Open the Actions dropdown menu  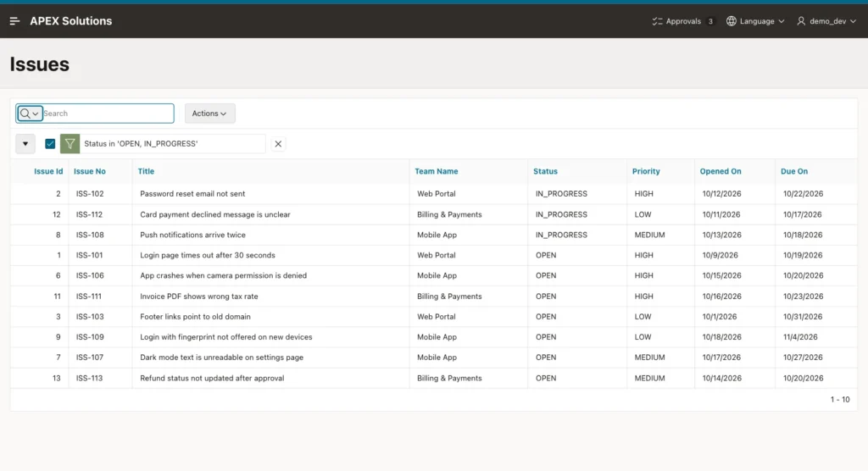coord(210,114)
